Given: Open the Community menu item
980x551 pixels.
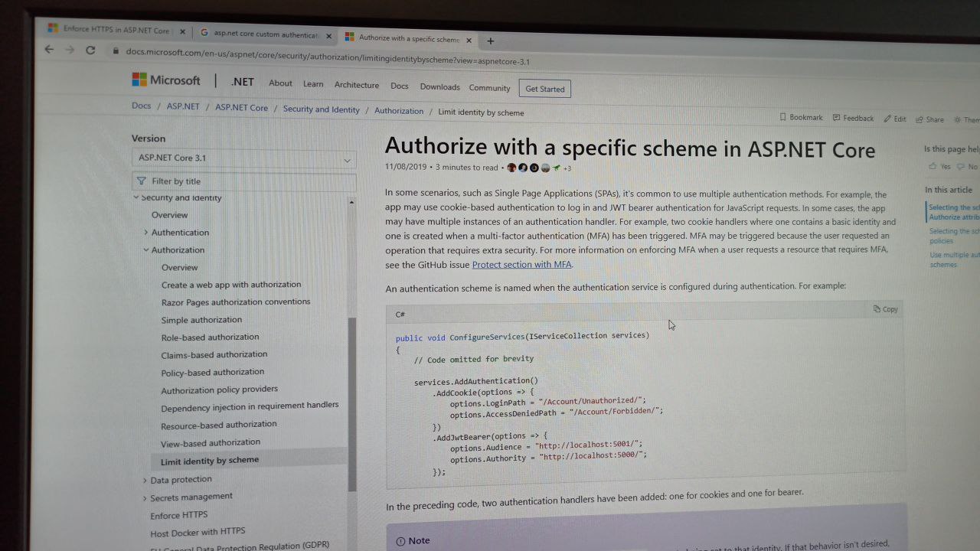Looking at the screenshot, I should (x=490, y=88).
